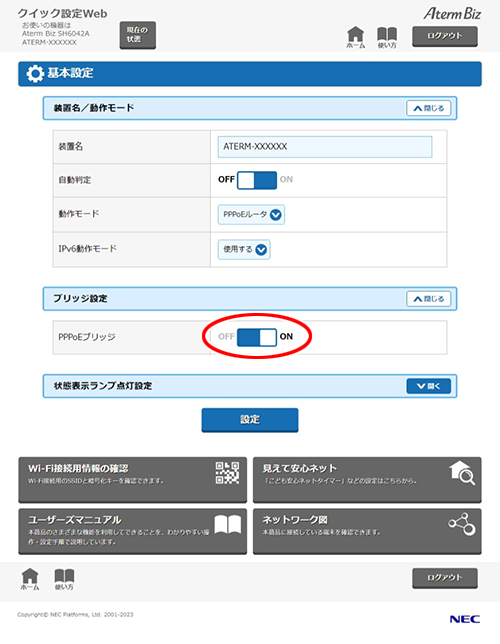Click the QR code icon in Wi-Fi card
The height and width of the screenshot is (644, 500).
tap(227, 473)
